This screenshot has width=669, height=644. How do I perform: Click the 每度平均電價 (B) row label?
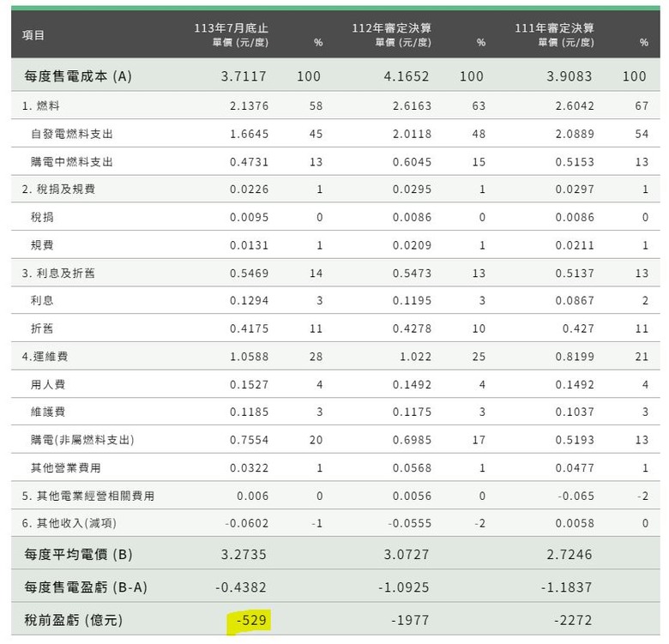coord(79,555)
